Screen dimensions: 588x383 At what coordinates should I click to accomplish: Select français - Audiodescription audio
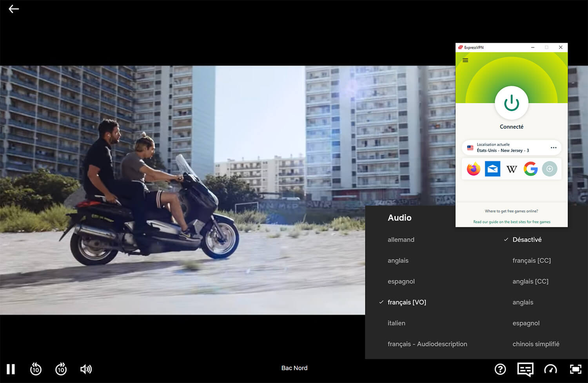pos(427,344)
